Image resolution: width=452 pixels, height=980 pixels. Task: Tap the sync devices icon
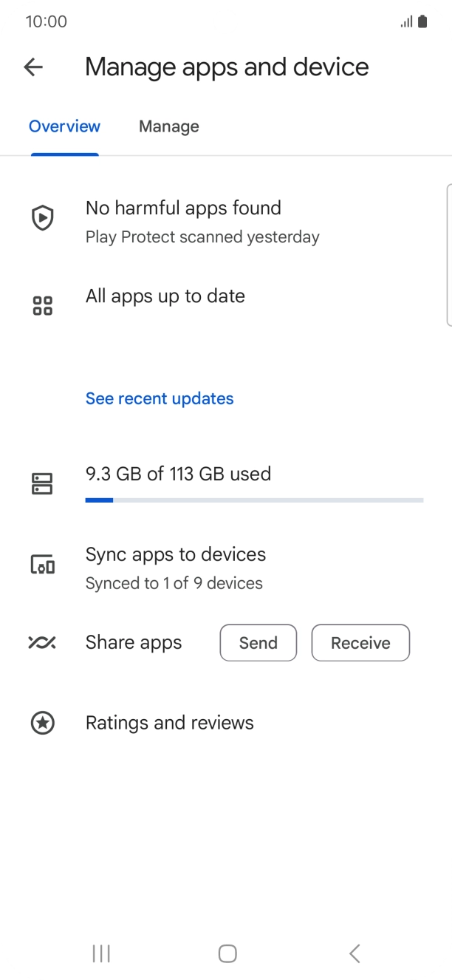coord(43,566)
